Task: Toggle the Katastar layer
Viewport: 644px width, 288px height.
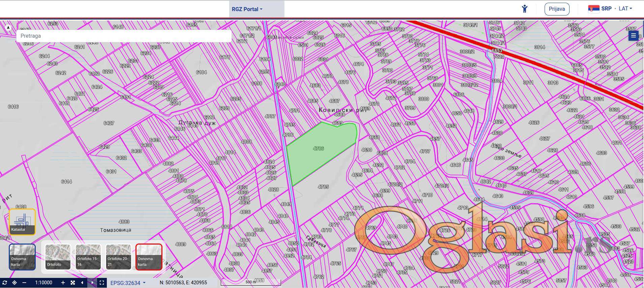Action: pos(22,222)
